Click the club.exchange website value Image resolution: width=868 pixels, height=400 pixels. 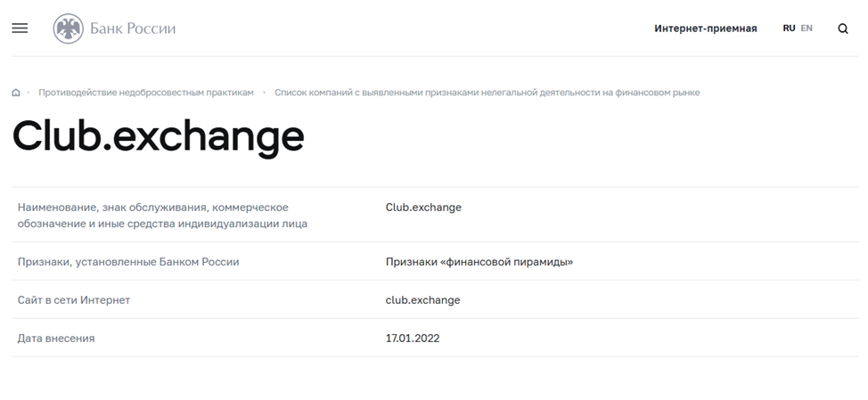[423, 300]
